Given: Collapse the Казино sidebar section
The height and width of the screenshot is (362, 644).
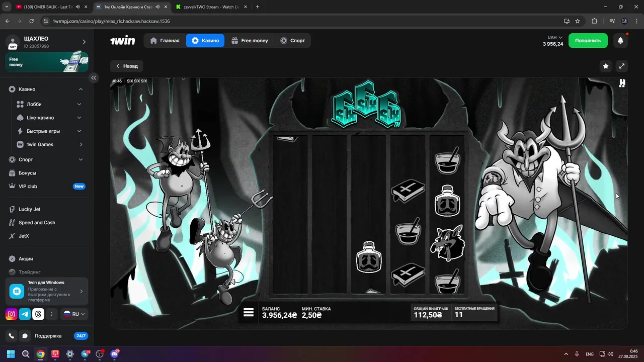Looking at the screenshot, I should (x=80, y=89).
